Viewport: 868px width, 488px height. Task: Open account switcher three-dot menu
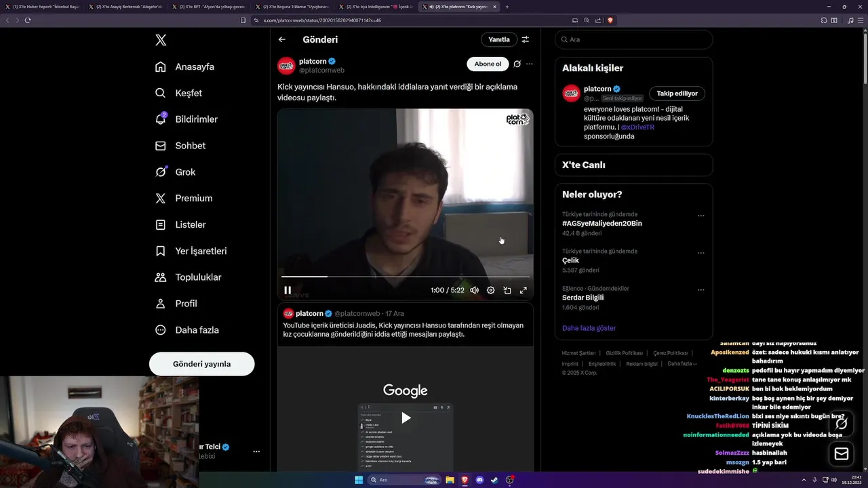(x=256, y=451)
